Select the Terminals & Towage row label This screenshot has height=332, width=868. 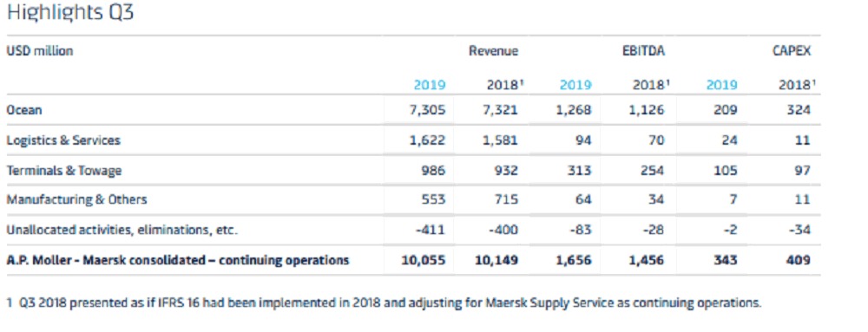(x=63, y=171)
